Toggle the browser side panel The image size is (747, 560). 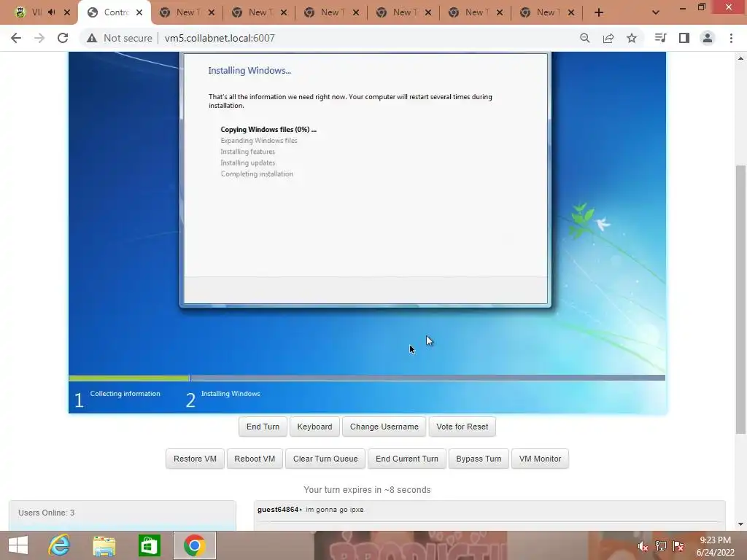click(684, 38)
